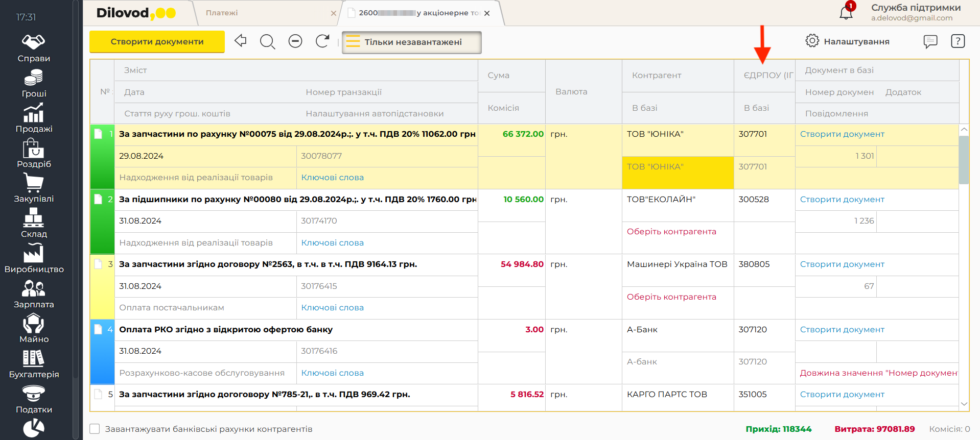Click the refresh arrow icon
This screenshot has width=980, height=440.
coord(322,41)
